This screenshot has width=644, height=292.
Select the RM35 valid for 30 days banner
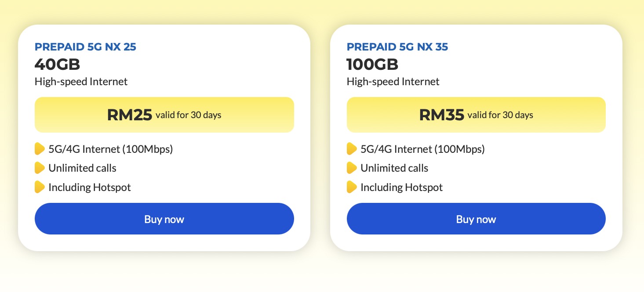tap(476, 115)
